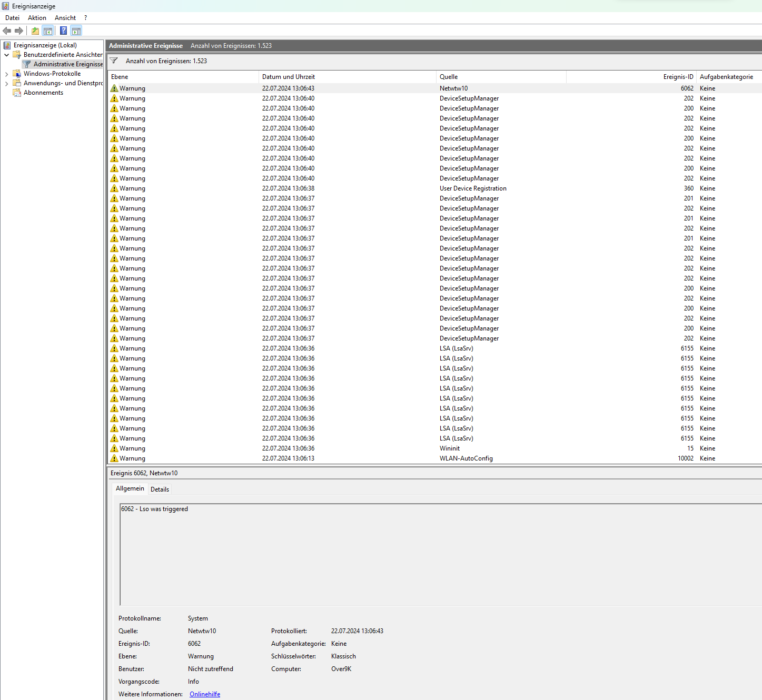Select the WLAN-AutoConfig source cell

click(x=466, y=458)
